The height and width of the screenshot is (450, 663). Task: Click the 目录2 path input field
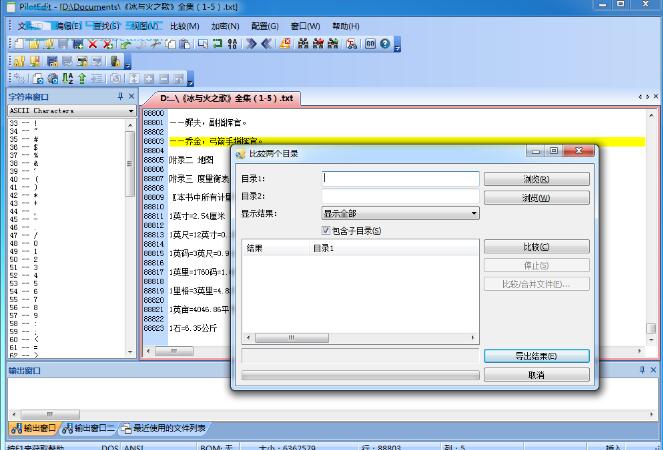pos(400,196)
